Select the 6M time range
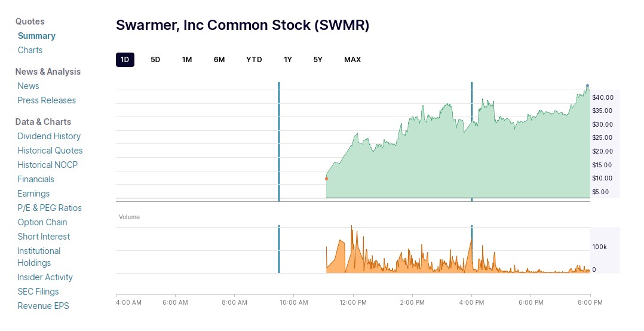Image resolution: width=644 pixels, height=331 pixels. [219, 60]
